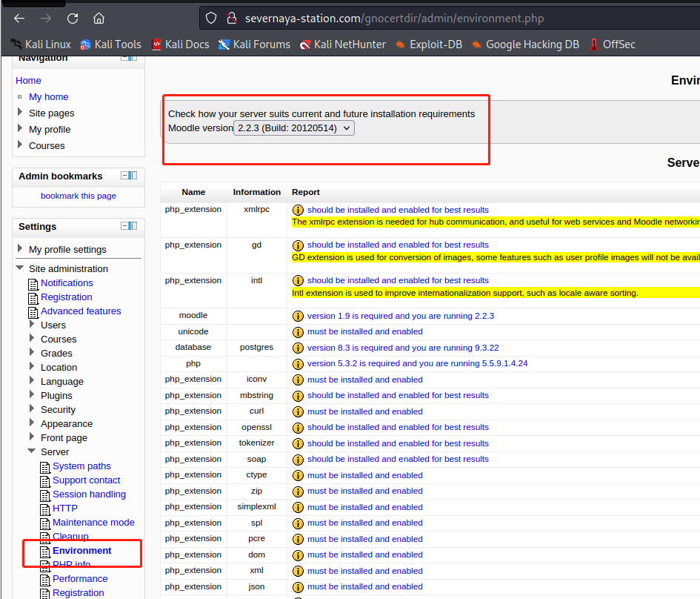The height and width of the screenshot is (599, 700).
Task: Click info icon in the moodle row
Action: click(298, 317)
